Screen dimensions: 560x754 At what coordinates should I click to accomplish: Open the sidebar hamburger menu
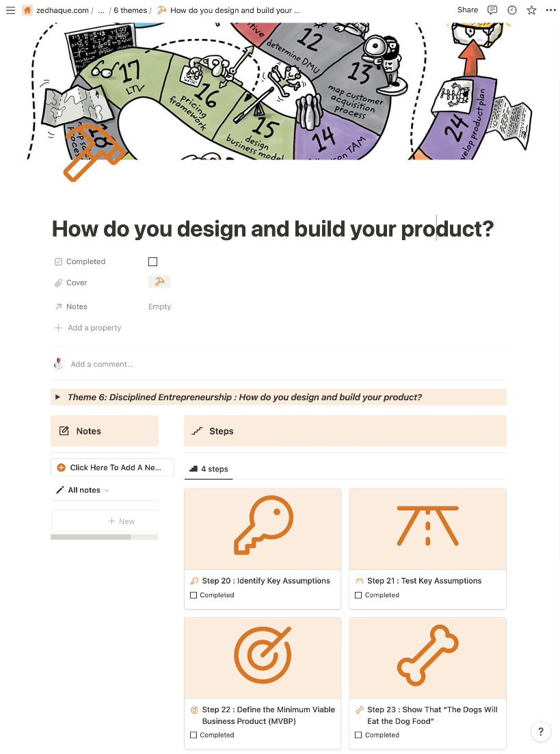tap(10, 10)
